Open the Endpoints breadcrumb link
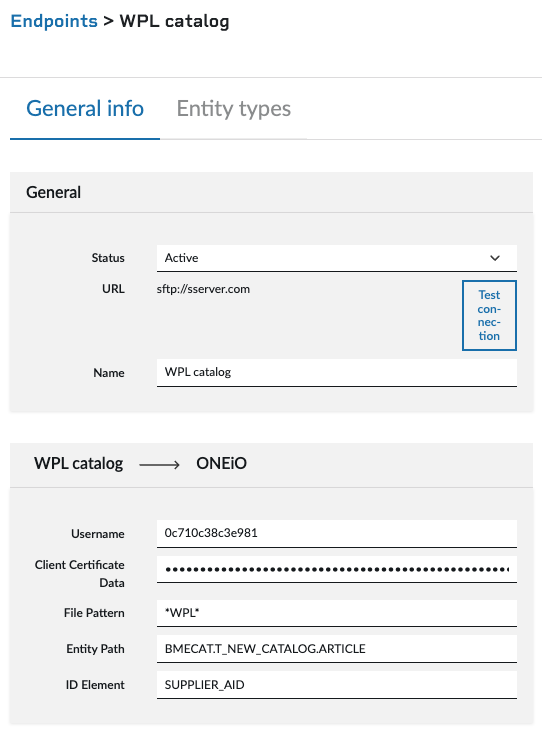The image size is (542, 737). click(54, 21)
